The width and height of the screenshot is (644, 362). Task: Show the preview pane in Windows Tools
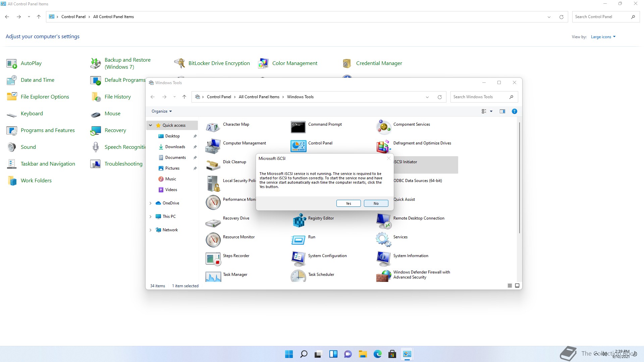502,111
